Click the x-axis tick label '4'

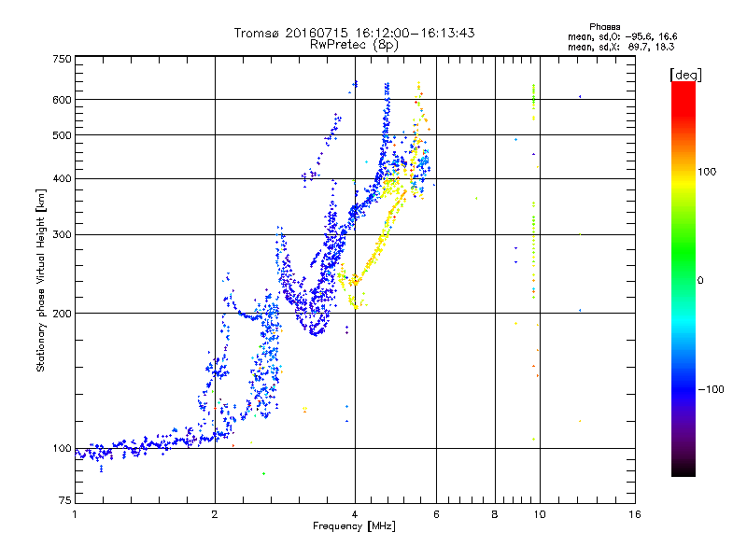tap(355, 514)
